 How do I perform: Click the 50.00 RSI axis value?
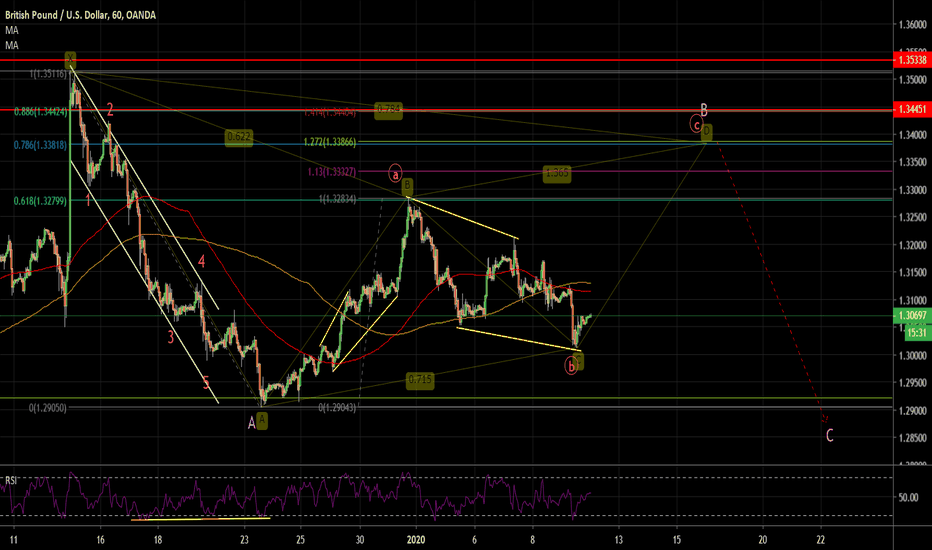coord(909,497)
